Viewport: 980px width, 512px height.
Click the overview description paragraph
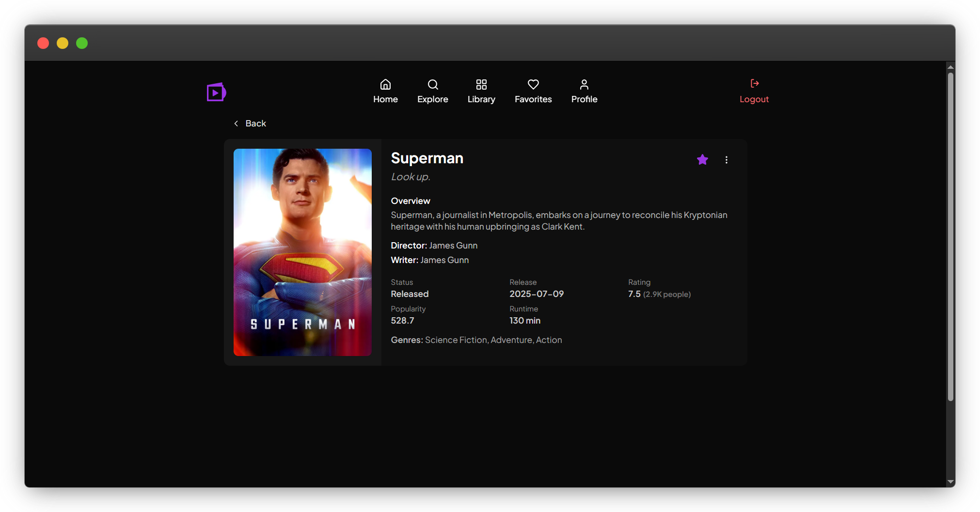559,221
